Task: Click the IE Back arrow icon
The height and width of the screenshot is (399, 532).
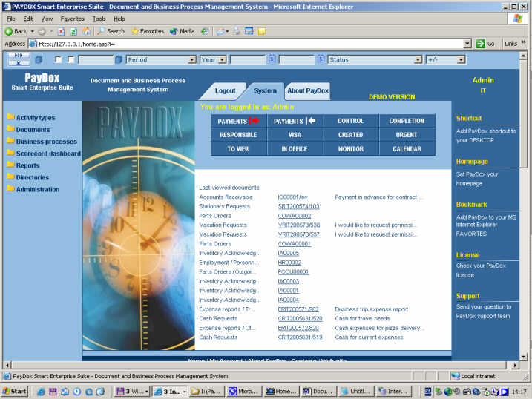Action: [x=9, y=32]
